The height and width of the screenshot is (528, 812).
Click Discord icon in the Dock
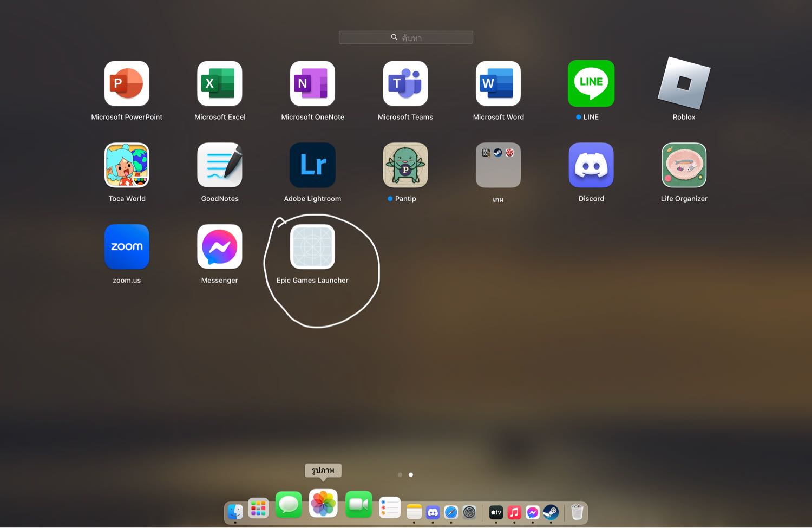[x=433, y=512]
